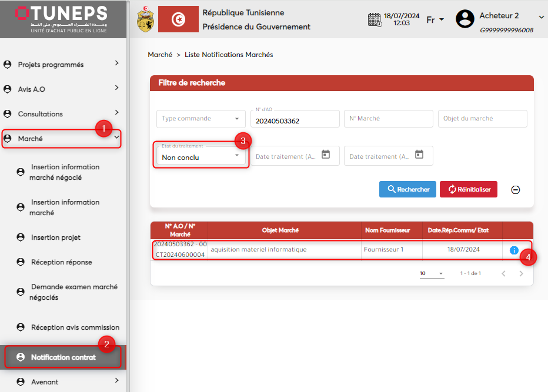Screen dimensions: 548x392
Task: Change the Fr language selector
Action: tap(435, 20)
